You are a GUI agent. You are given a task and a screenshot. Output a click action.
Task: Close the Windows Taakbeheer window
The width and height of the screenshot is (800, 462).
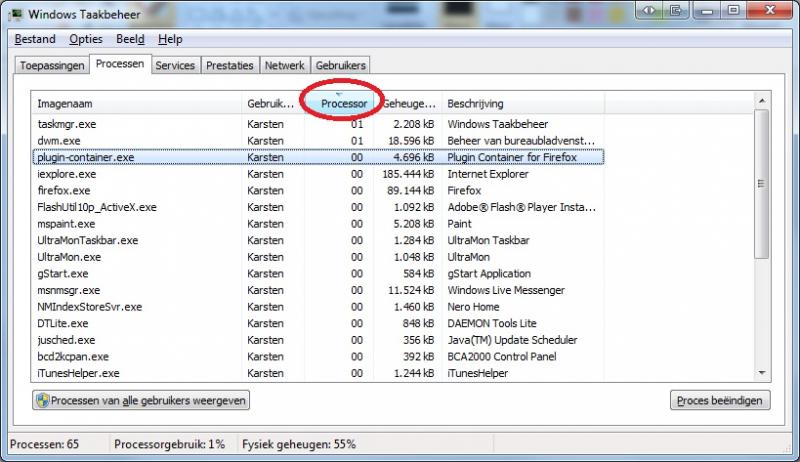pos(770,10)
